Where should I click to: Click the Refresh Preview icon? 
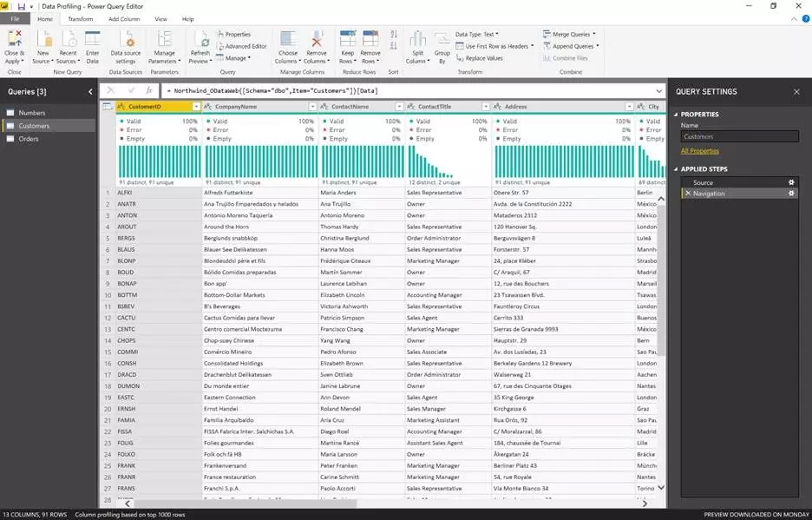pos(200,39)
